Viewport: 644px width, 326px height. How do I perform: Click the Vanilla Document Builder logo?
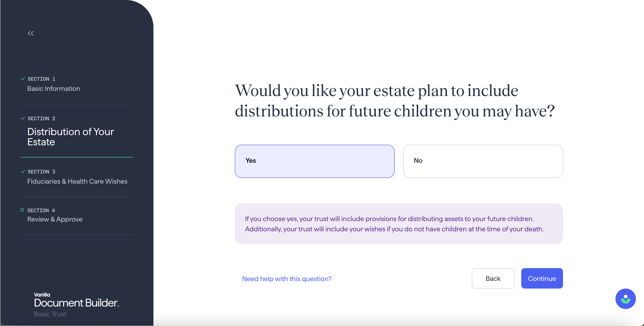[x=77, y=300]
